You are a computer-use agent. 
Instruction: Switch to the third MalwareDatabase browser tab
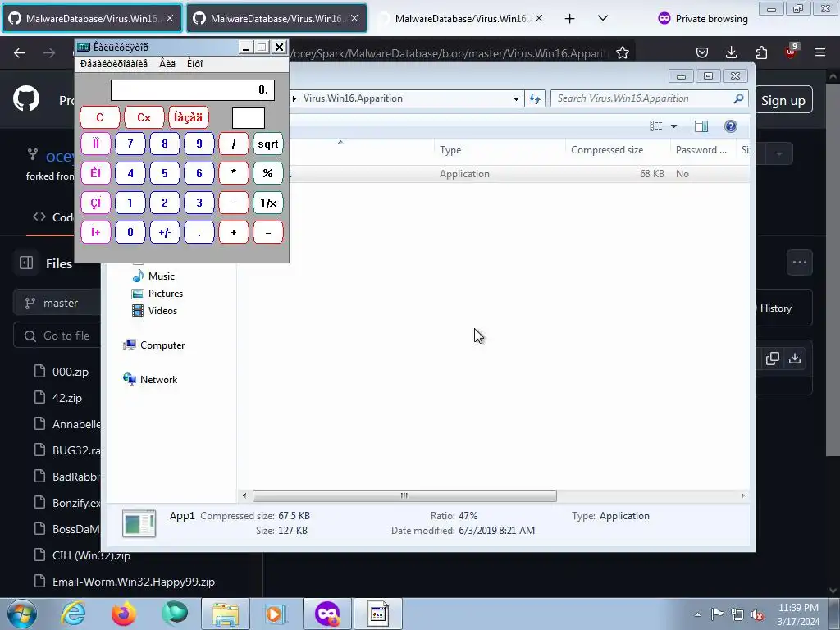(461, 18)
